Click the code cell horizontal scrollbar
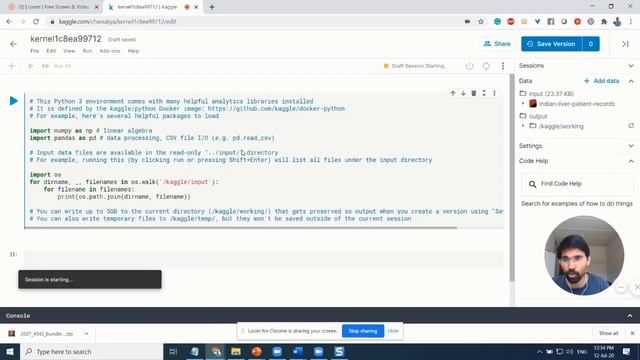The width and height of the screenshot is (640, 360). tap(241, 228)
